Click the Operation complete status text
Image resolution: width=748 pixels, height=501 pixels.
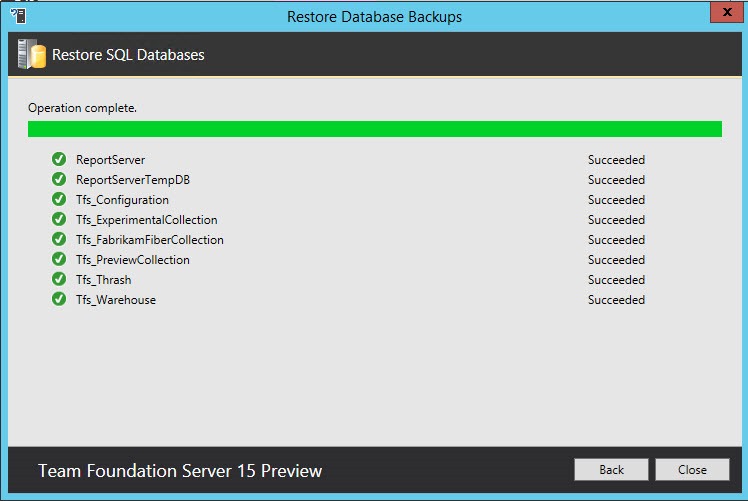[x=82, y=108]
